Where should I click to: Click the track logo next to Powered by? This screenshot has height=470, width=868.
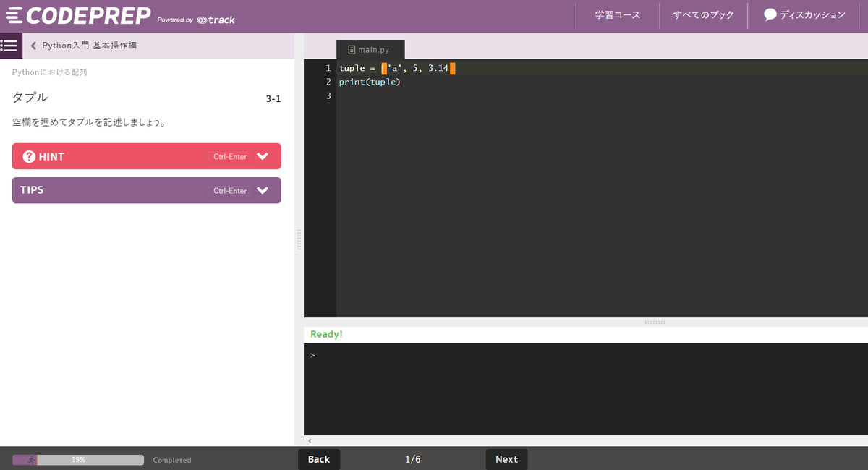click(216, 20)
